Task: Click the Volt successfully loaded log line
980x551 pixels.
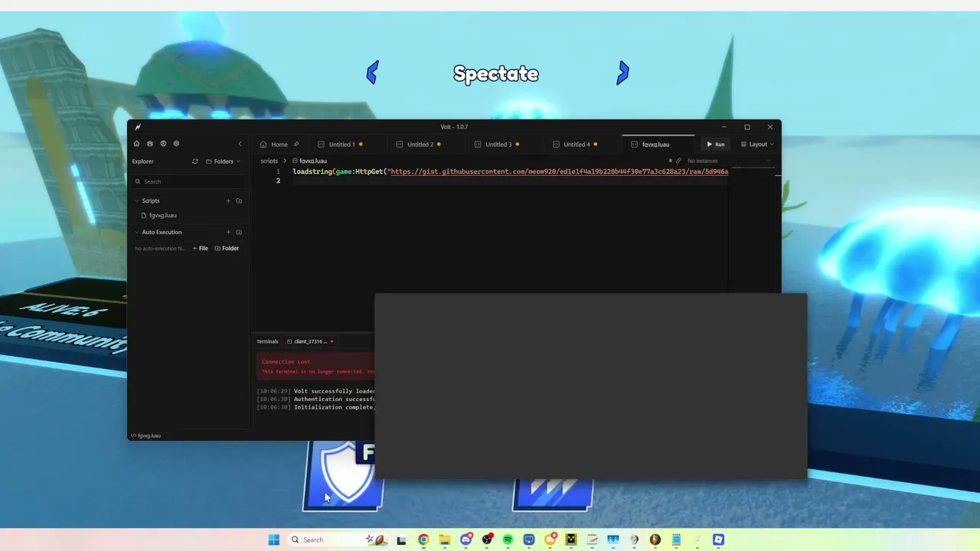Action: click(315, 391)
